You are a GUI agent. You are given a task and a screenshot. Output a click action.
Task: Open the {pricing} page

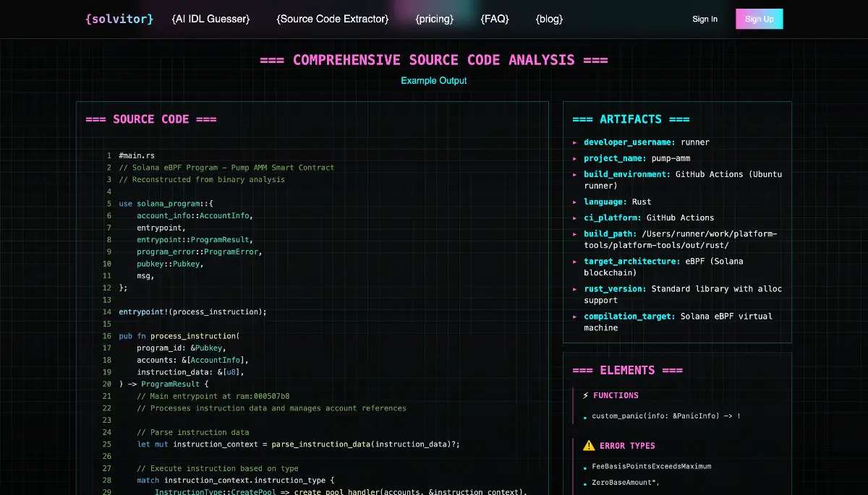pyautogui.click(x=434, y=19)
